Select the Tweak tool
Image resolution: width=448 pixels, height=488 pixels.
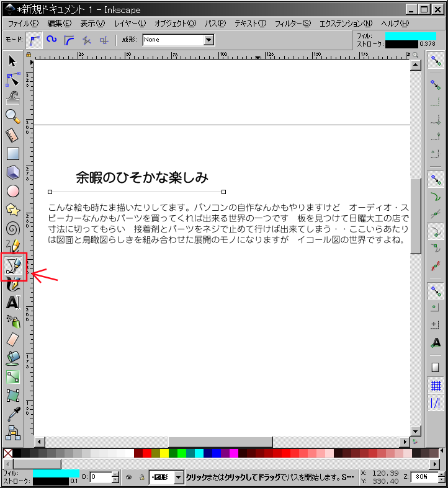coord(13,98)
